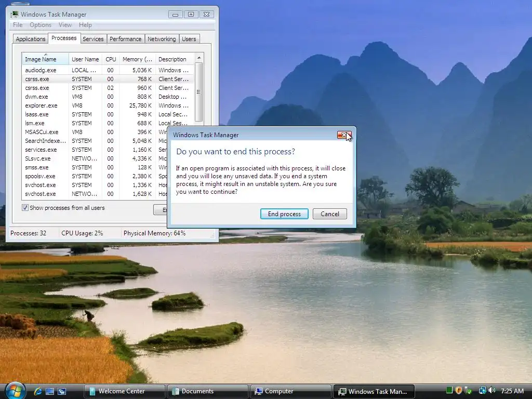Image resolution: width=532 pixels, height=399 pixels.
Task: Select the lsm.exe process
Action: 108,123
